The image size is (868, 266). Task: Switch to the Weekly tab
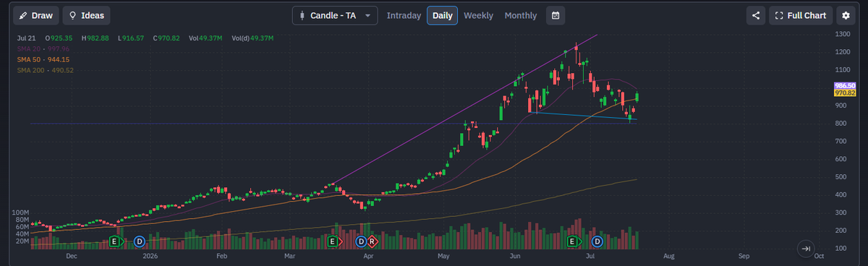[x=478, y=15]
